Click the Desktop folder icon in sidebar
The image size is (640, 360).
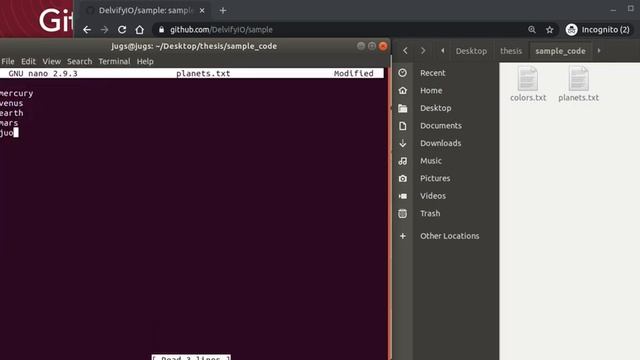pos(402,108)
